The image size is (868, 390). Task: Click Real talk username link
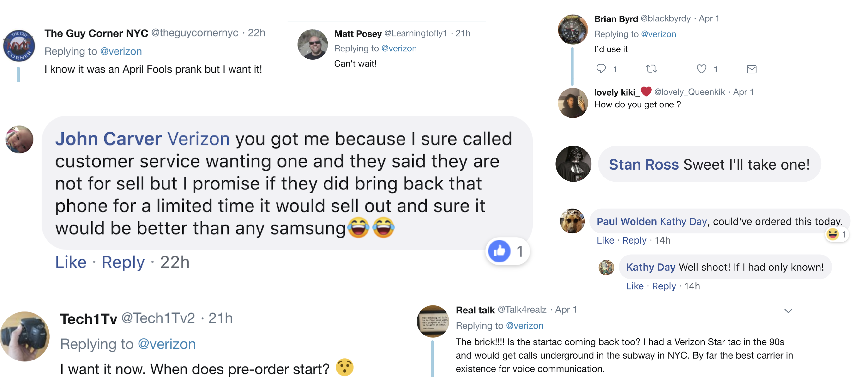pyautogui.click(x=475, y=310)
